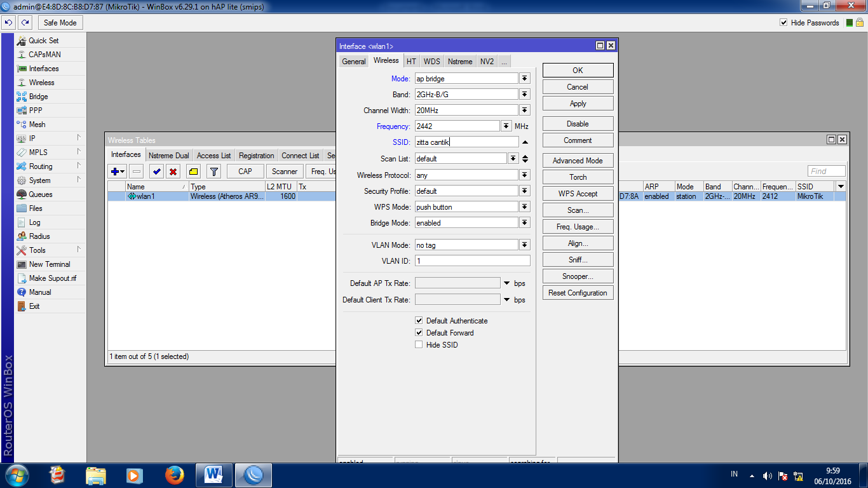Viewport: 868px width, 488px height.
Task: Open the Access List tab
Action: (214, 156)
